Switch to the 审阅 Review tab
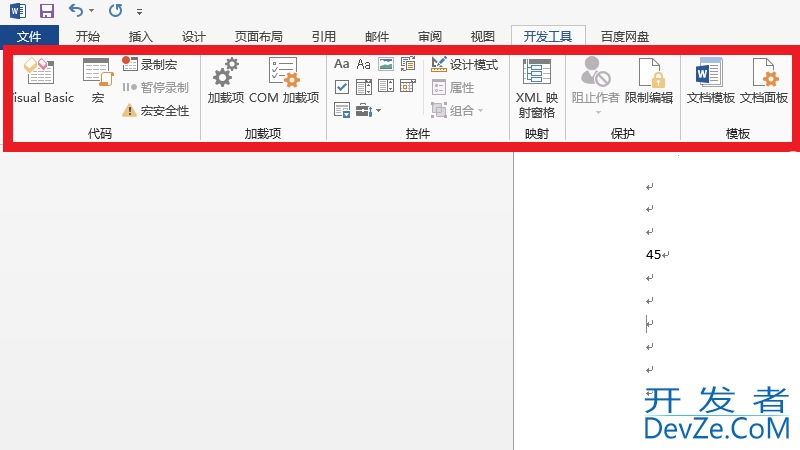 tap(430, 36)
